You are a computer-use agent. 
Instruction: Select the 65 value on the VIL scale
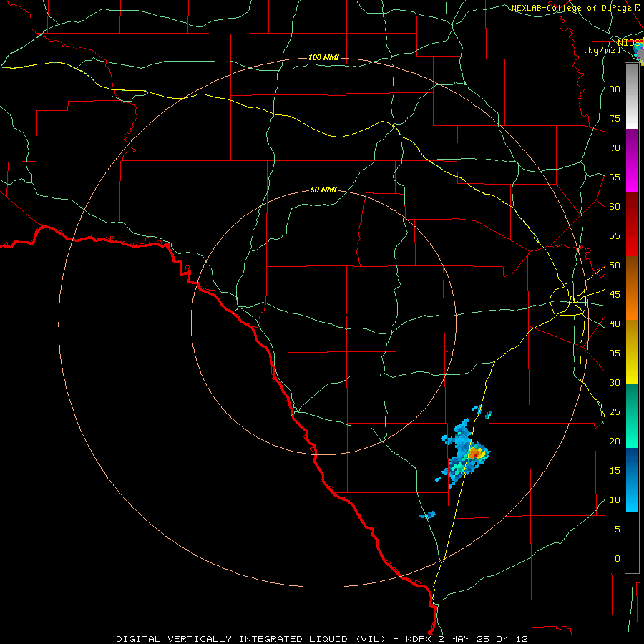[x=615, y=177]
